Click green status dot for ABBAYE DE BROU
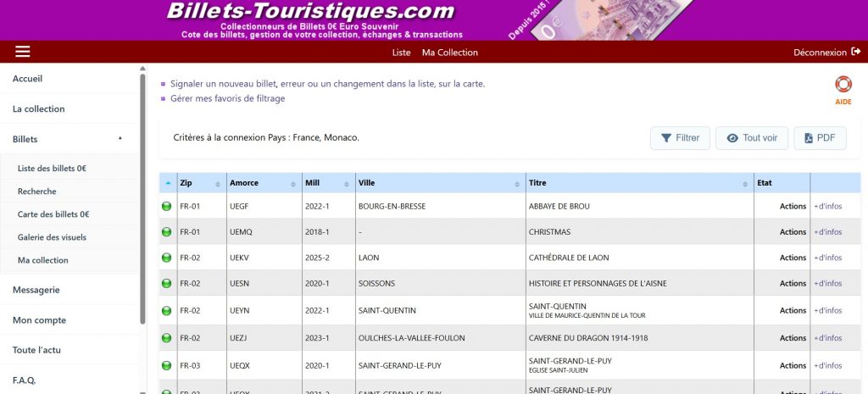 [x=167, y=207]
